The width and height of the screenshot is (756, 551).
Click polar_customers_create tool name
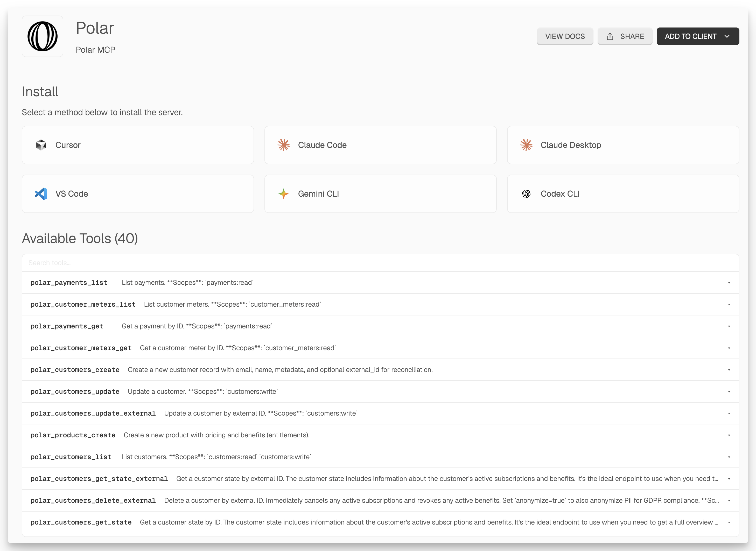click(x=75, y=370)
